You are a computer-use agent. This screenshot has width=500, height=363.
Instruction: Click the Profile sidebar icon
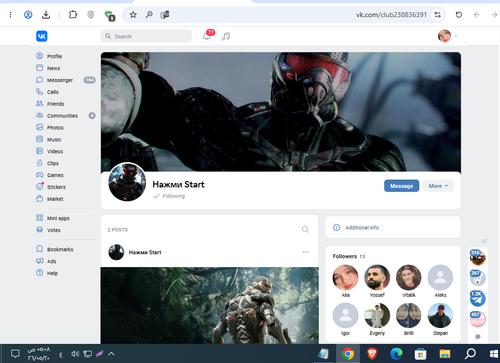(39, 56)
